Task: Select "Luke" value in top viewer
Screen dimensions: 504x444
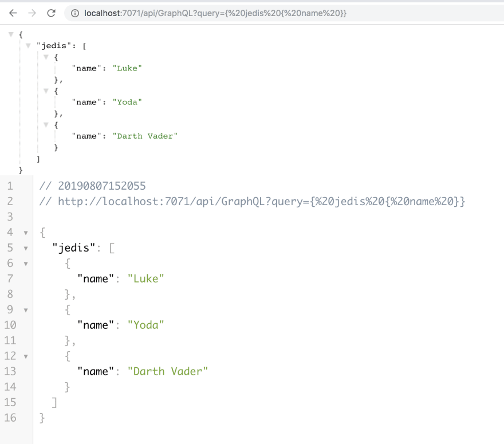Action: (x=127, y=68)
